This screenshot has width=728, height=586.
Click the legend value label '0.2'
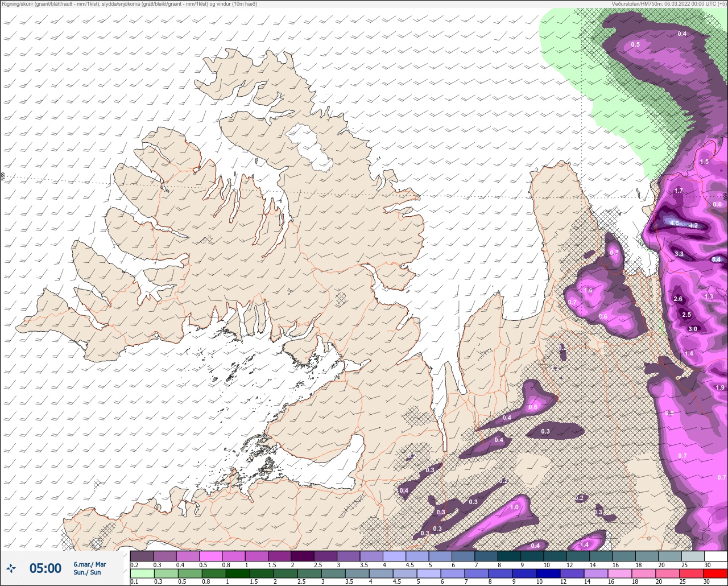134,565
